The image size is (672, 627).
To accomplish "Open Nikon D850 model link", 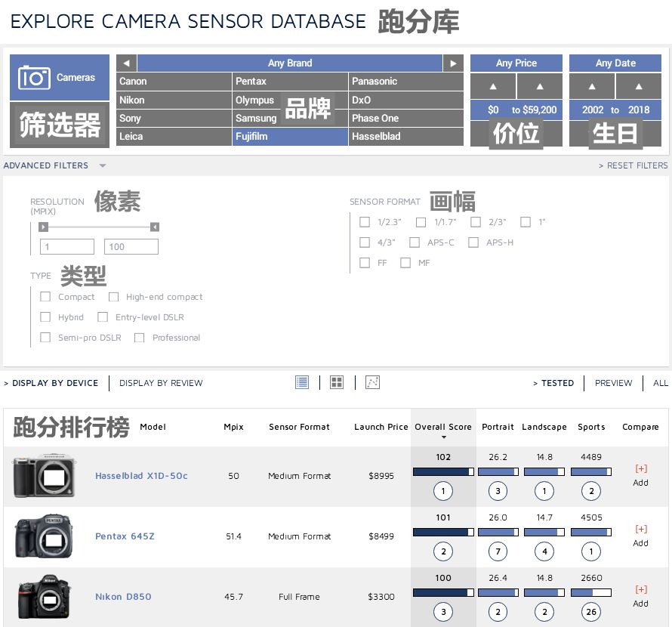I will coord(123,597).
